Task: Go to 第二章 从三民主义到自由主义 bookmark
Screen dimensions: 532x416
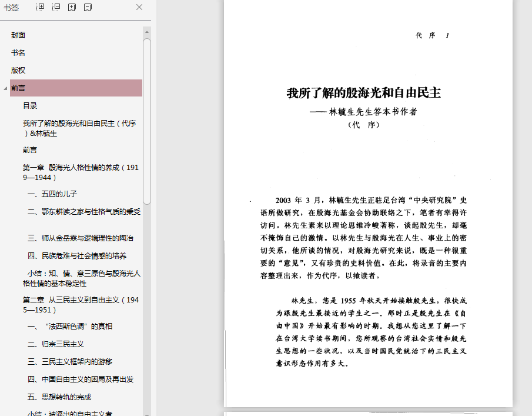Action: point(81,305)
